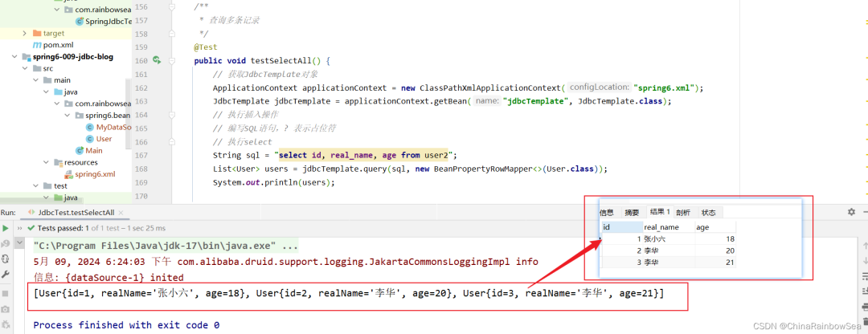This screenshot has width=868, height=334.
Task: Click the test class icon beside SpringJdbcTe
Action: tap(80, 22)
